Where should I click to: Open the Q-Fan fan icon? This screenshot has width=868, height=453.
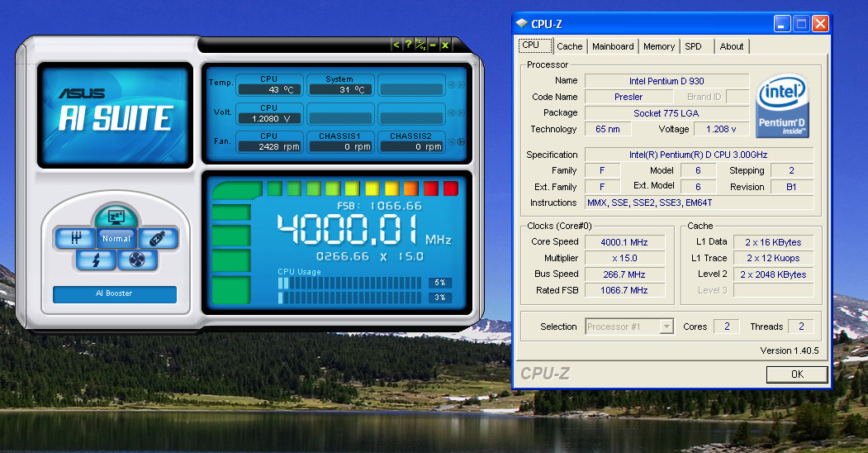[x=137, y=260]
